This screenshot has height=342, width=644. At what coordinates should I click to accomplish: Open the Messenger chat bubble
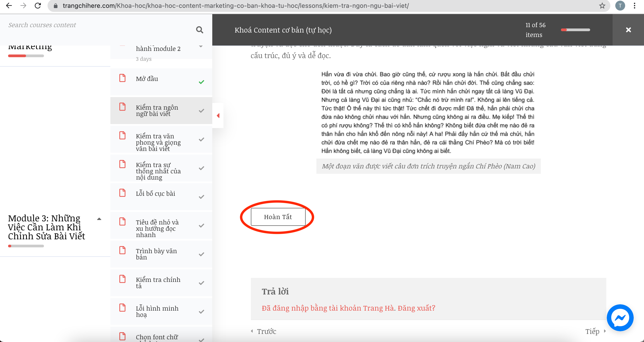tap(620, 318)
